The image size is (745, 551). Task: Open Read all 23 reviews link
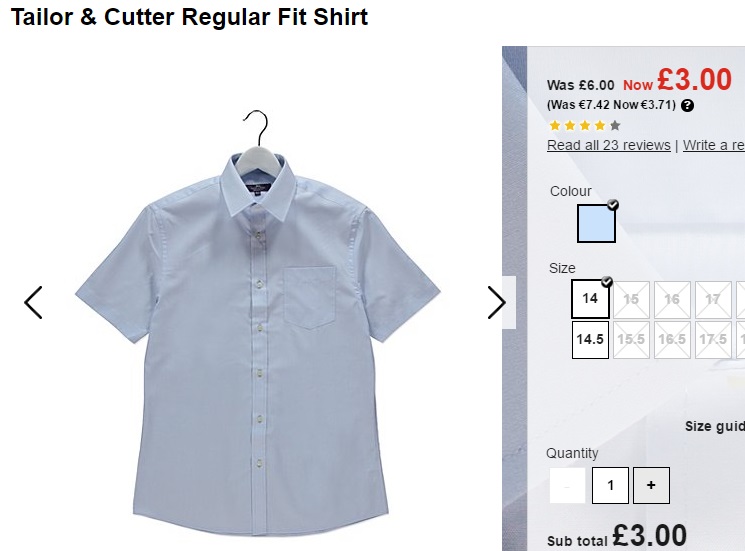[609, 145]
